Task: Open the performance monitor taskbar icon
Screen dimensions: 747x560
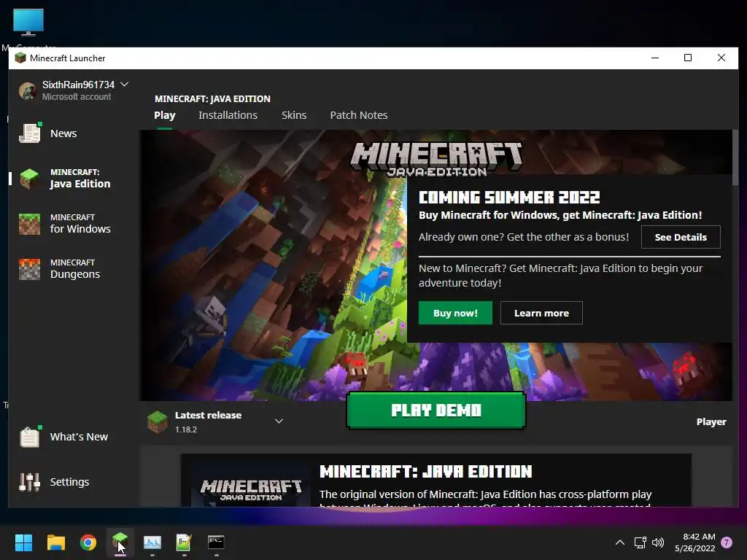Action: pos(152,542)
